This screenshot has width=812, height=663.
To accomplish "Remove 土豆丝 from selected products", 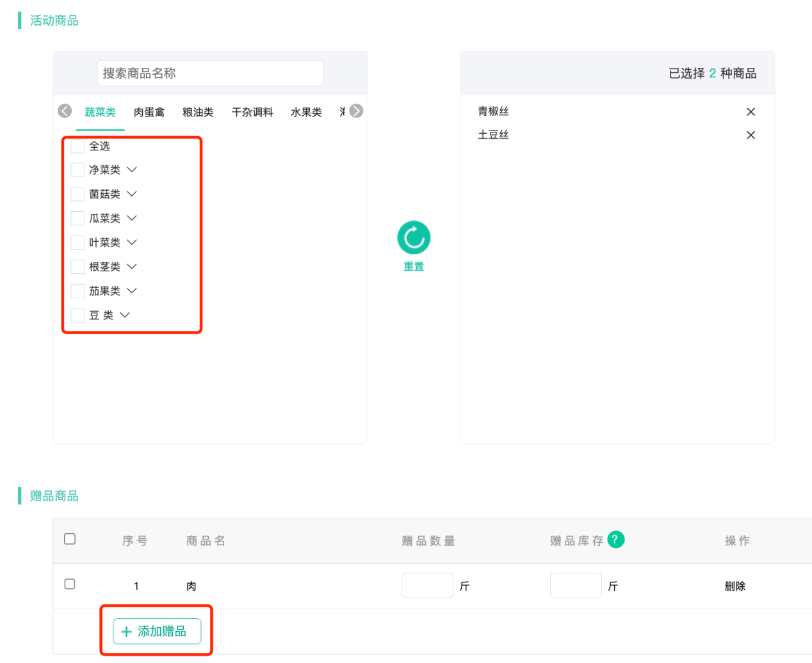I will click(x=751, y=135).
